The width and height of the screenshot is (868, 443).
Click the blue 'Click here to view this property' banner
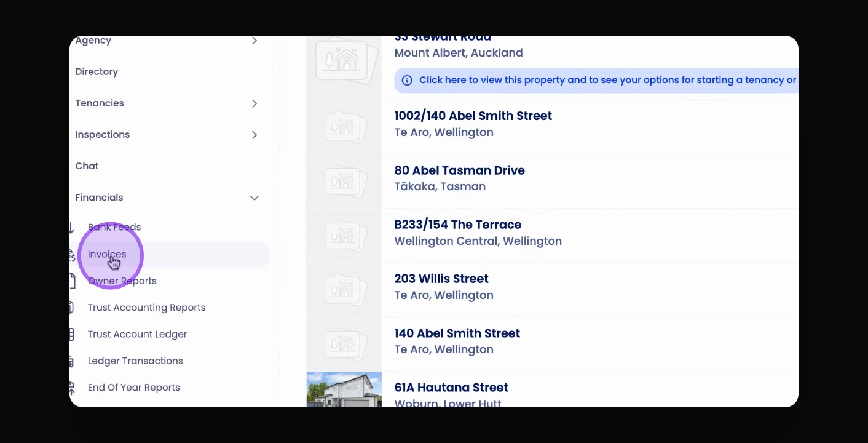pyautogui.click(x=596, y=80)
